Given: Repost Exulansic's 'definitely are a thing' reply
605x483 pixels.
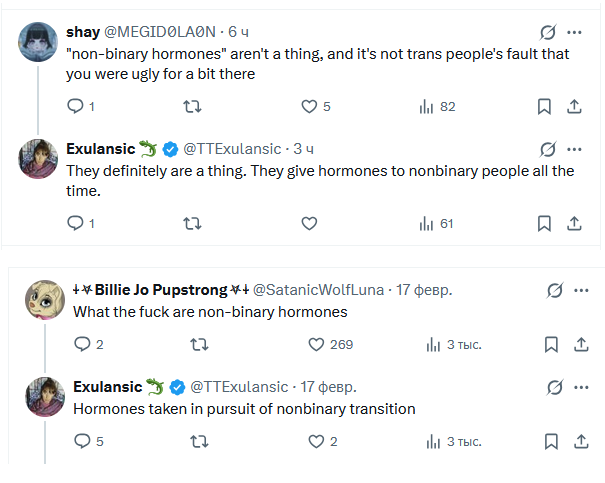Looking at the screenshot, I should coord(192,223).
